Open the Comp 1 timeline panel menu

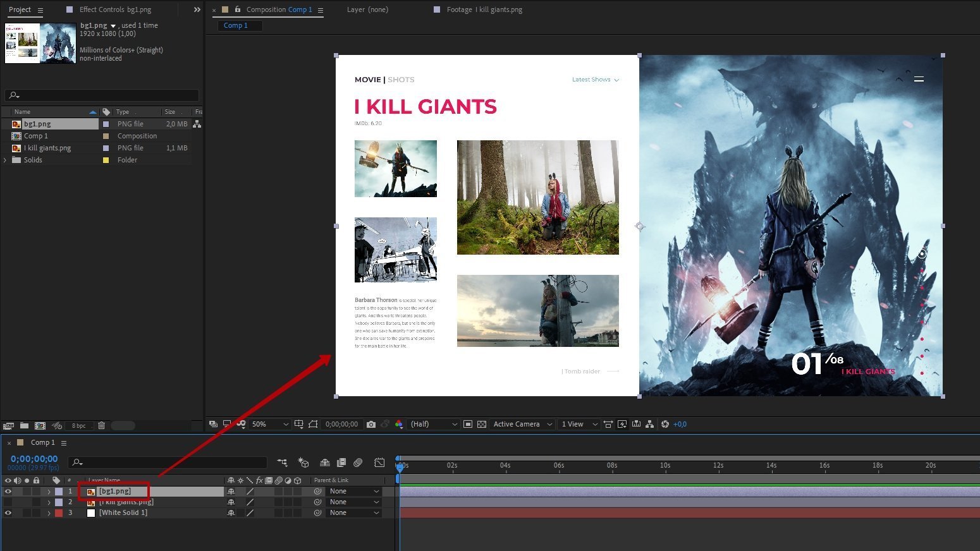(x=64, y=443)
